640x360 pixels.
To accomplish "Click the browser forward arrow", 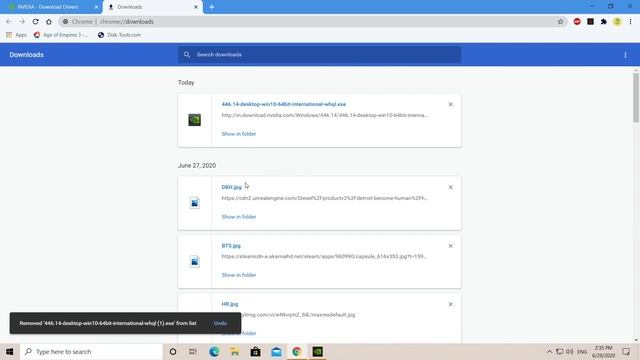I will coord(22,22).
